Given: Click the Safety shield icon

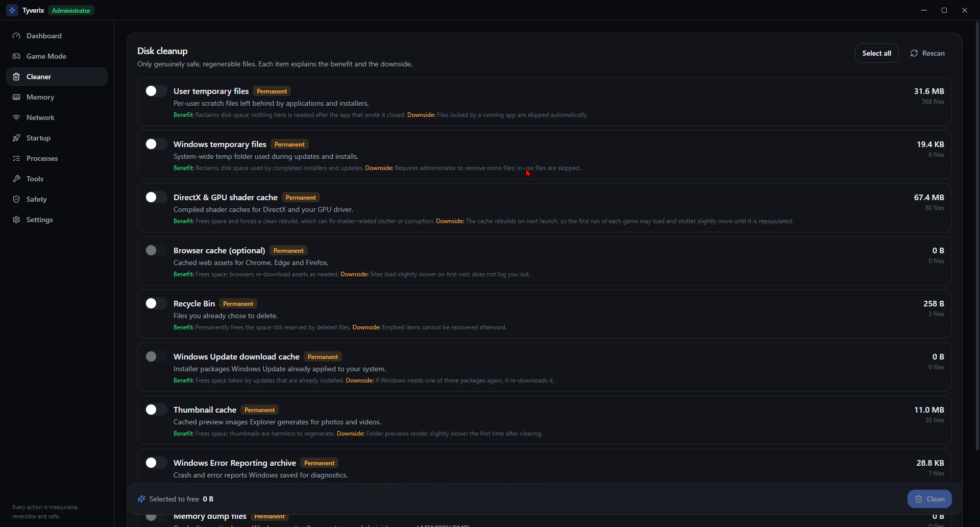Looking at the screenshot, I should point(16,199).
